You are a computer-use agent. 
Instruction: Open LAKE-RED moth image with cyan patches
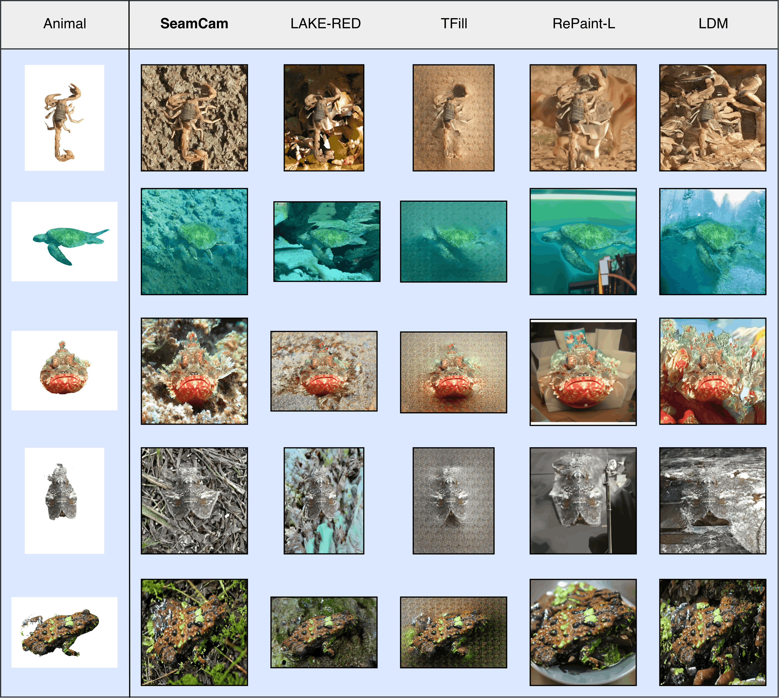pyautogui.click(x=324, y=501)
